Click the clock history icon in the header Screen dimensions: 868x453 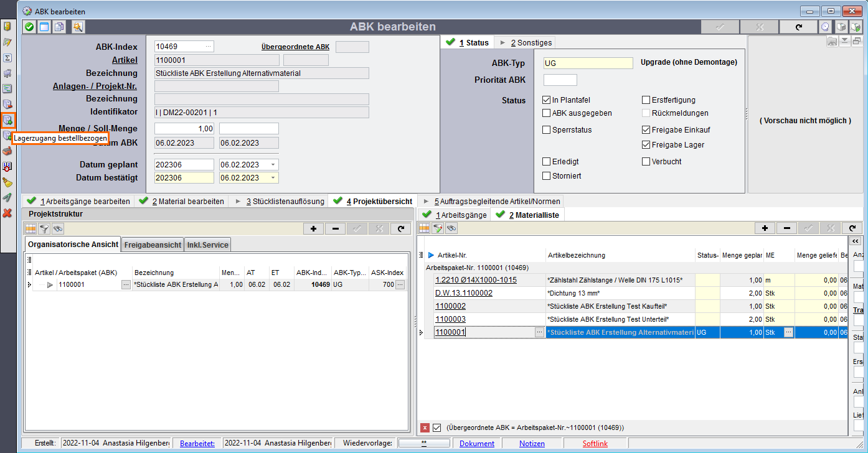[825, 27]
